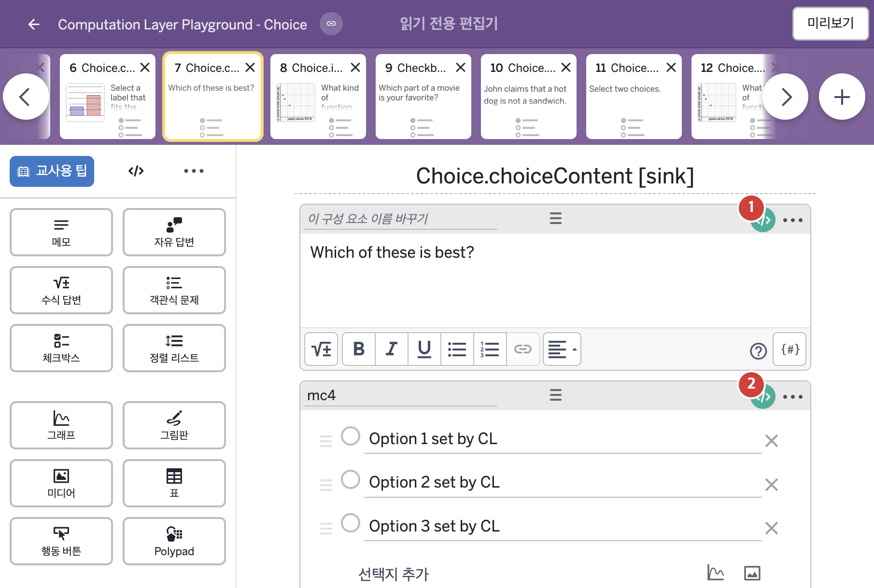
Task: Add an image choice via image icon
Action: point(752,573)
